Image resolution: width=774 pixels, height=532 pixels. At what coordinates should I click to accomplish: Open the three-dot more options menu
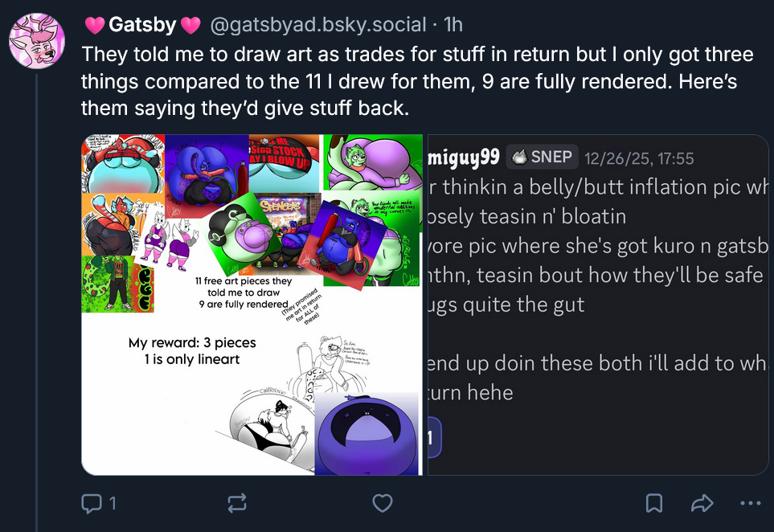[749, 504]
